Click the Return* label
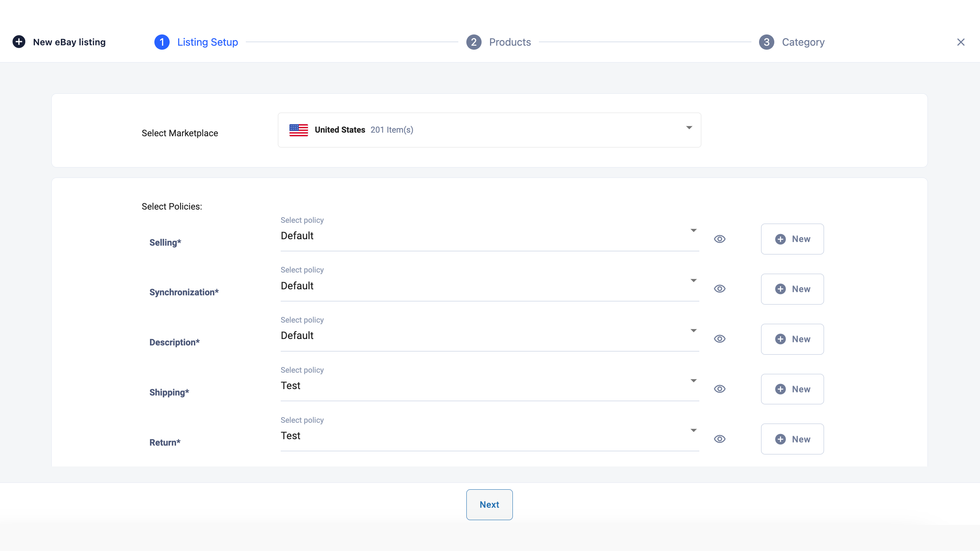980x551 pixels. pyautogui.click(x=165, y=442)
